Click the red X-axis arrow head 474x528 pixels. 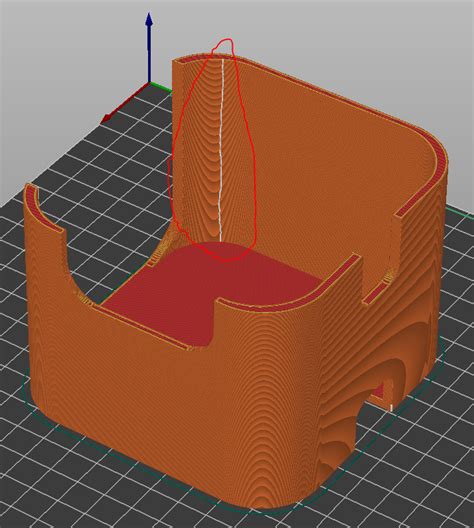tap(108, 118)
